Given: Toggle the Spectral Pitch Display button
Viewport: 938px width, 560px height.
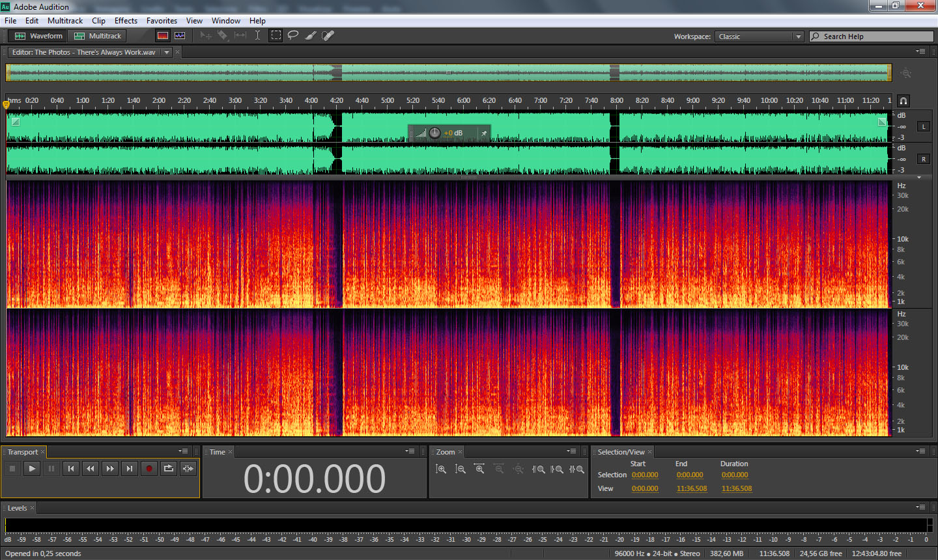Looking at the screenshot, I should [180, 36].
